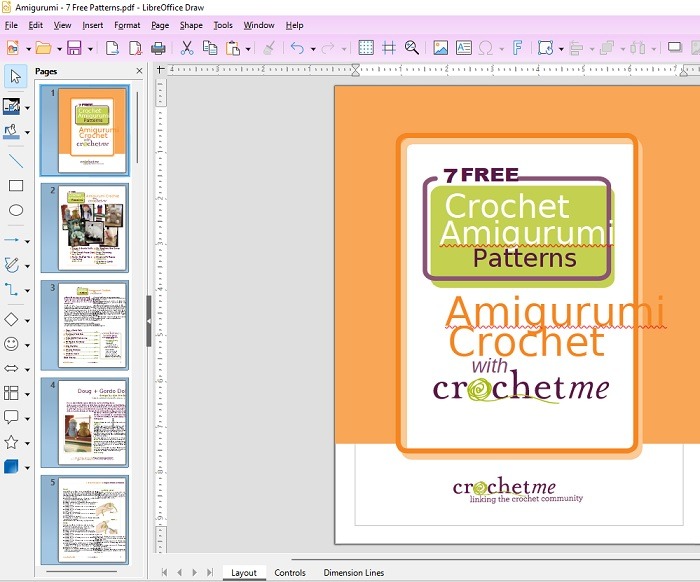Switch to the Dimension Lines tab
This screenshot has height=582, width=700.
pos(354,573)
